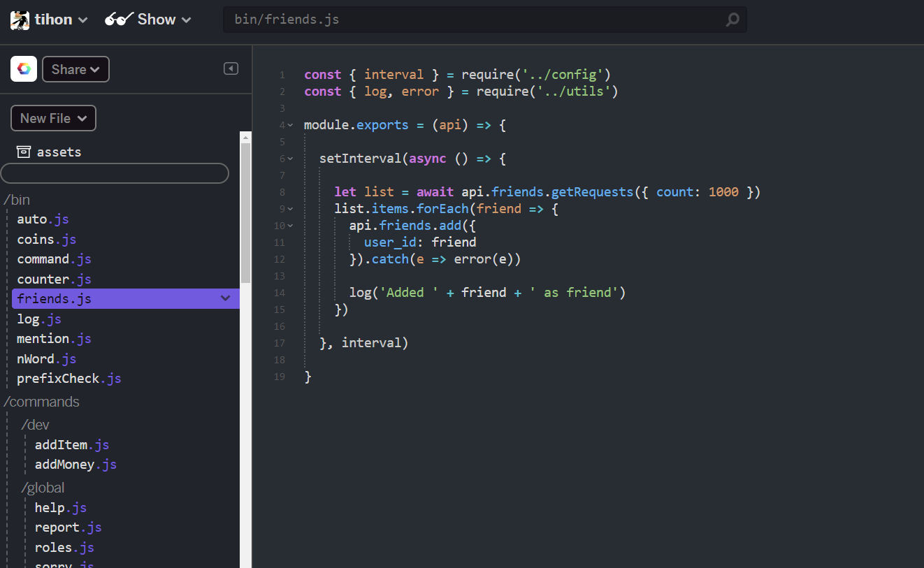The height and width of the screenshot is (568, 924).
Task: Select the /global subfolder
Action: 43,488
